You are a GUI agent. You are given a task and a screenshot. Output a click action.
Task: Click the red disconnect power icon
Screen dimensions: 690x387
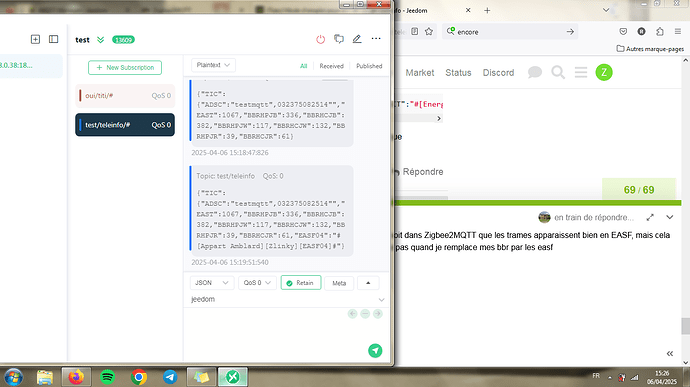pyautogui.click(x=320, y=39)
